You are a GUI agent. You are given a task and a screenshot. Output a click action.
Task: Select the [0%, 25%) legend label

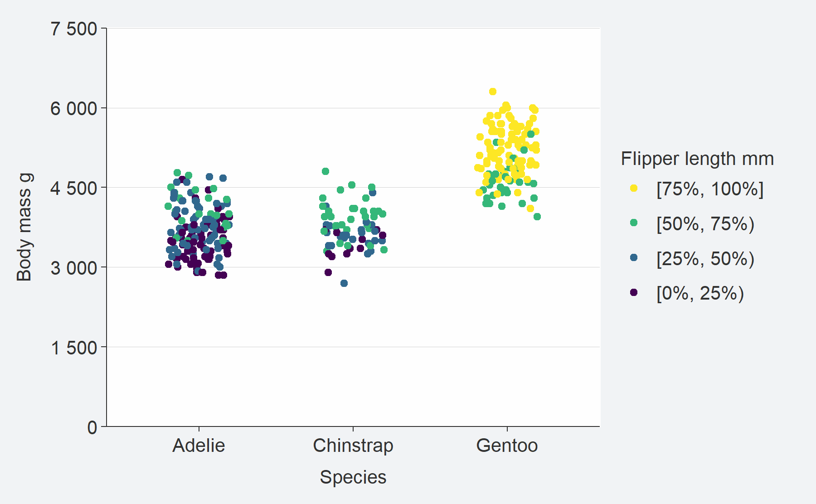pyautogui.click(x=700, y=293)
